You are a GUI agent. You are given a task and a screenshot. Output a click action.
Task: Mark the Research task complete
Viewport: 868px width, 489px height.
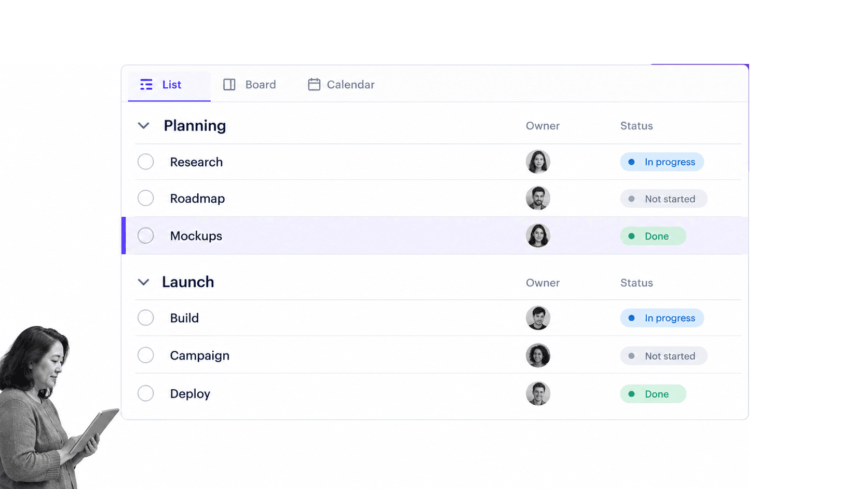tap(146, 162)
